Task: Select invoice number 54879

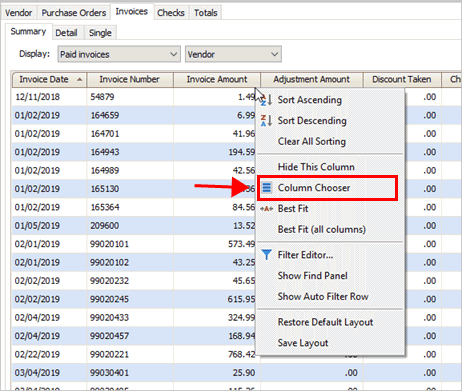Action: 130,97
